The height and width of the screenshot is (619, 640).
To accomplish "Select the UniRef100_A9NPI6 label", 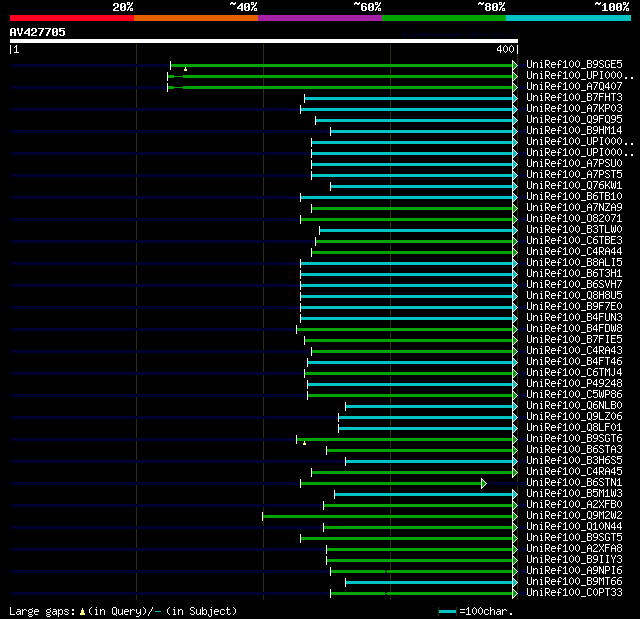I will point(574,571).
